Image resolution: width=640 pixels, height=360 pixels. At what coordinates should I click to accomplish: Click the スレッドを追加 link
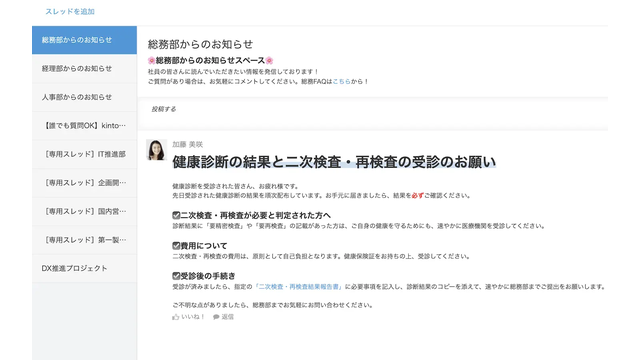pos(70,11)
